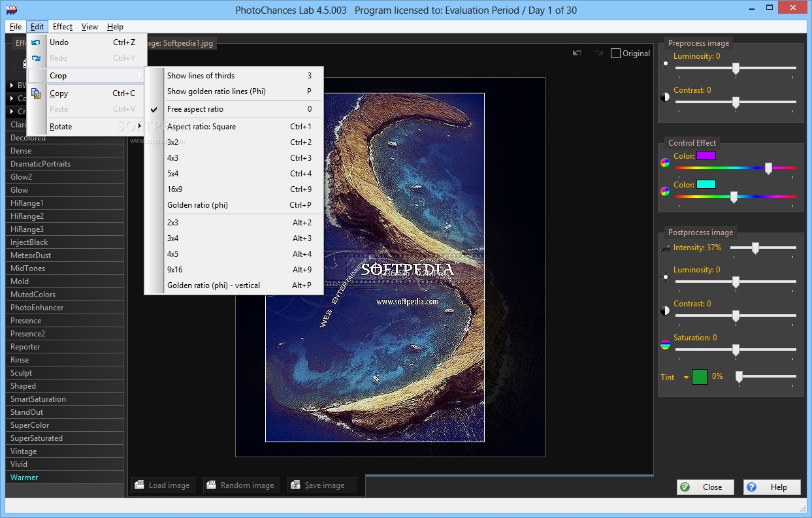Click the green Tint color swatch

coord(700,377)
